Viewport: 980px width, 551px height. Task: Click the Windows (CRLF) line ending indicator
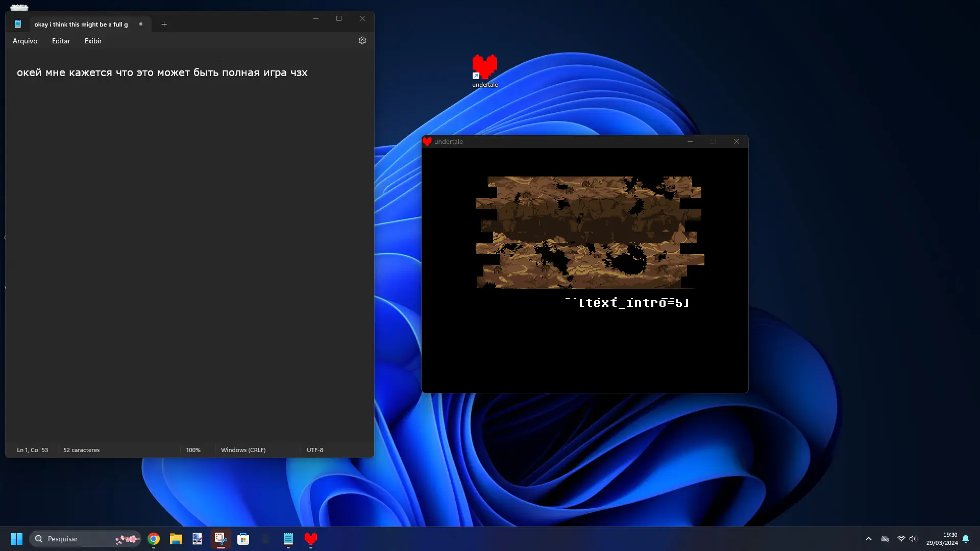tap(243, 450)
